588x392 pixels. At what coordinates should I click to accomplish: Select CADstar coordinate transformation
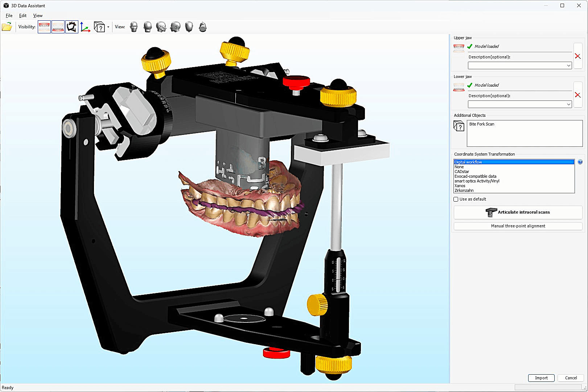[514, 172]
